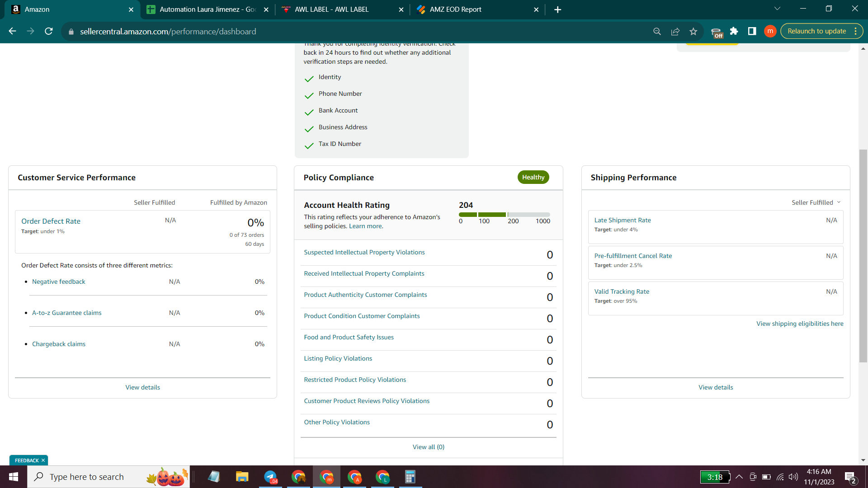Close the AMZ EOD Report tab
The width and height of the screenshot is (868, 488).
tap(536, 9)
